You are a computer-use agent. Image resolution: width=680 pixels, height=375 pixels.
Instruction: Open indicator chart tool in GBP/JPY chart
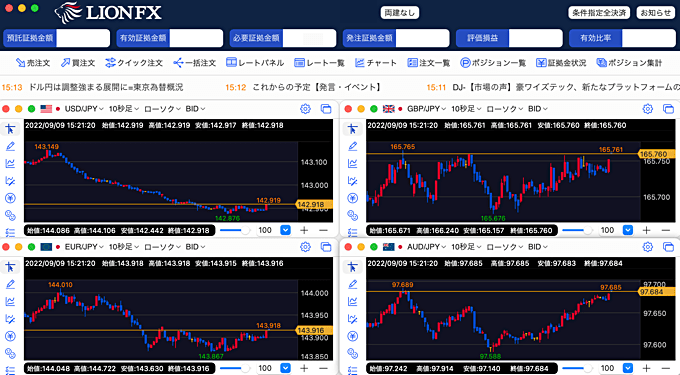point(353,163)
